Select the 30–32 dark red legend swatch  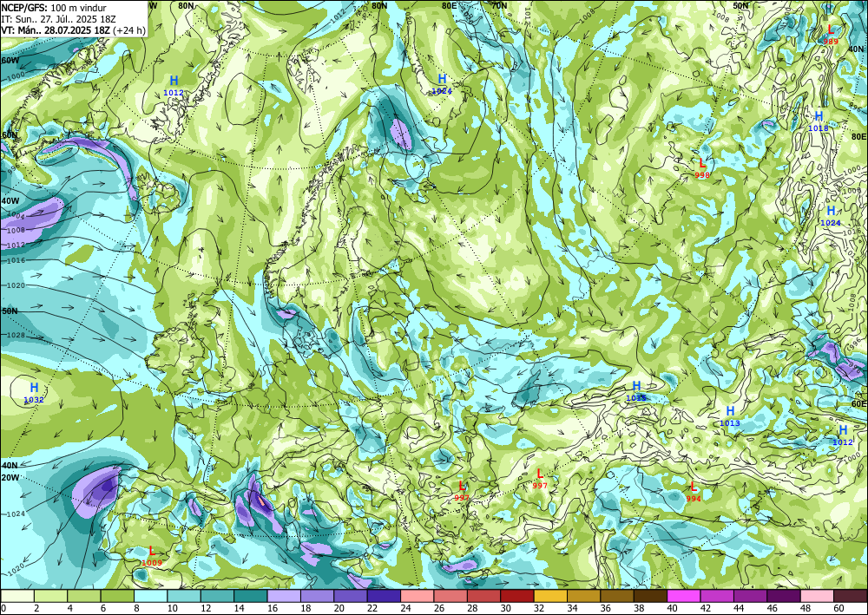(x=517, y=596)
